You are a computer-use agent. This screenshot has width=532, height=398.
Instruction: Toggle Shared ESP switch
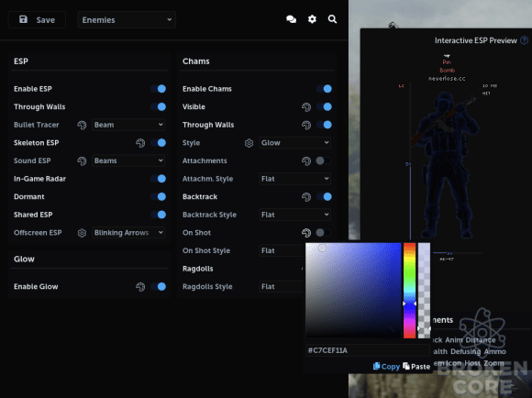point(159,215)
